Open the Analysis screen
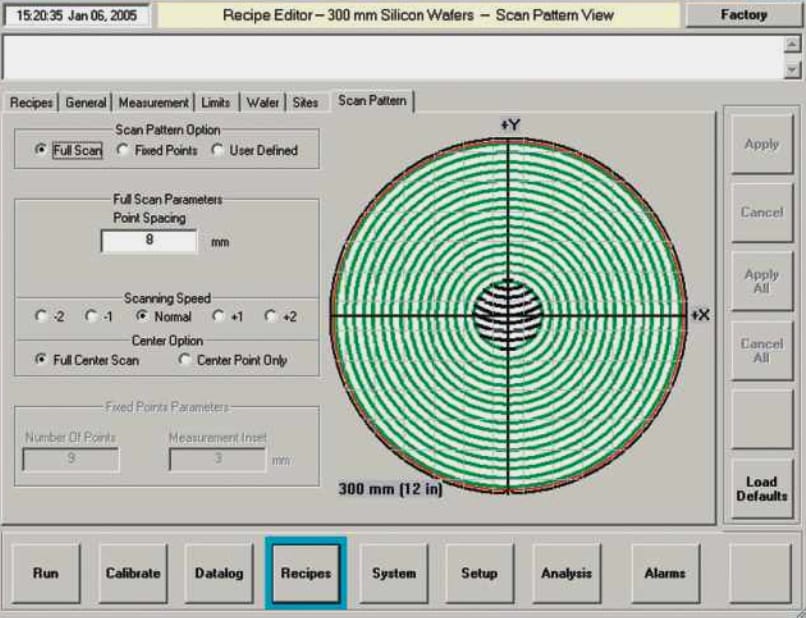Screen dimensions: 806x618 click(x=566, y=573)
